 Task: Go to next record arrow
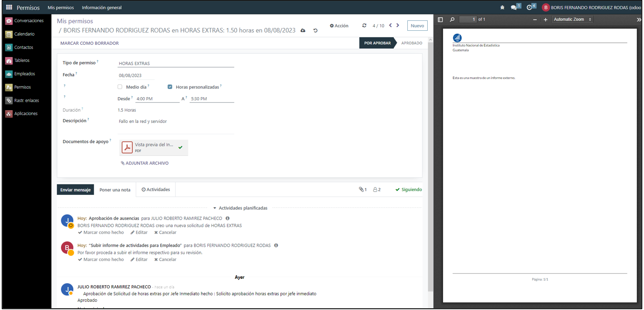click(x=398, y=26)
